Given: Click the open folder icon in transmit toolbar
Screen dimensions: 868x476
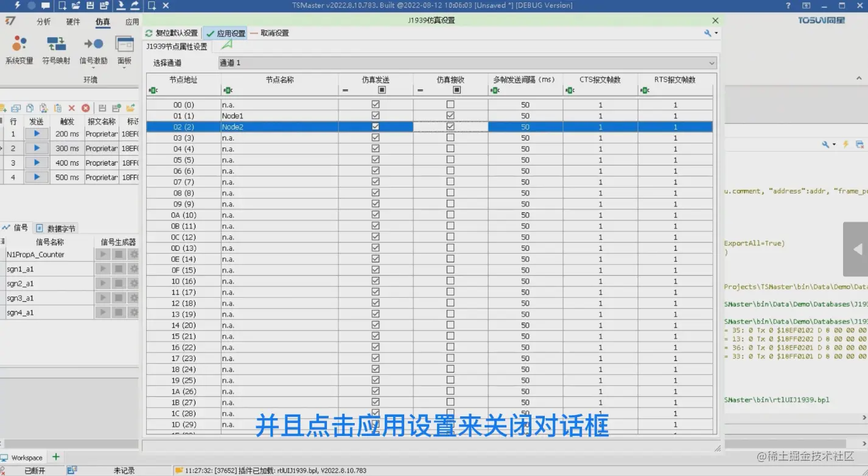Looking at the screenshot, I should (x=130, y=108).
